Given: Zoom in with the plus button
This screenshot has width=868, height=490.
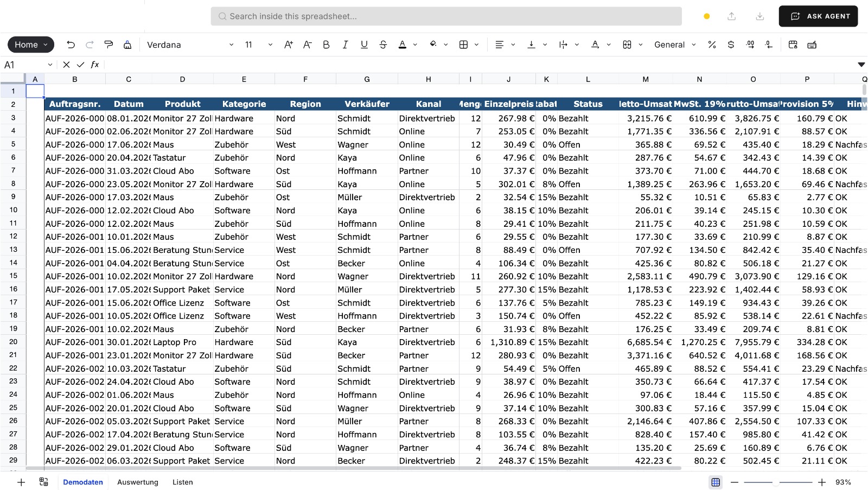Looking at the screenshot, I should coord(822,482).
